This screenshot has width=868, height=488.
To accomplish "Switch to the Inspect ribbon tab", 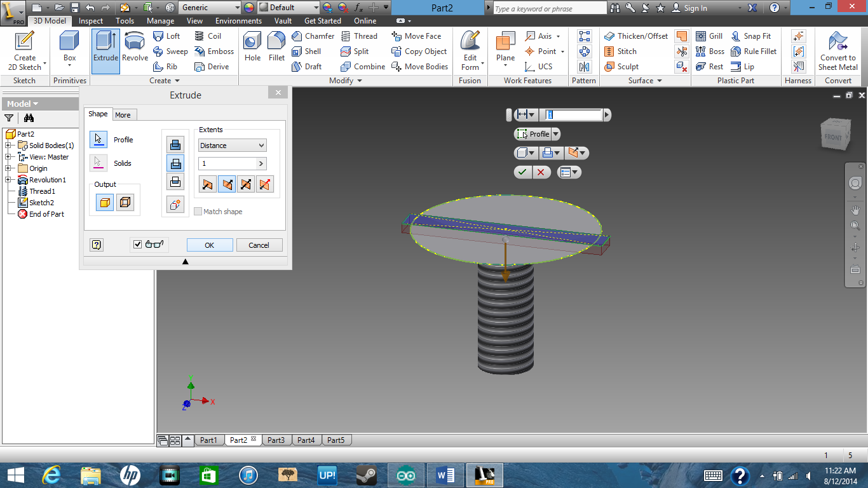I will pyautogui.click(x=90, y=20).
